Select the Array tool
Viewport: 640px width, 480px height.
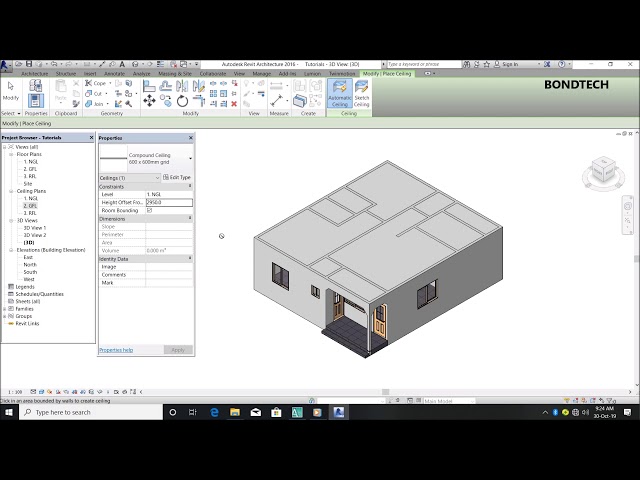point(213,93)
